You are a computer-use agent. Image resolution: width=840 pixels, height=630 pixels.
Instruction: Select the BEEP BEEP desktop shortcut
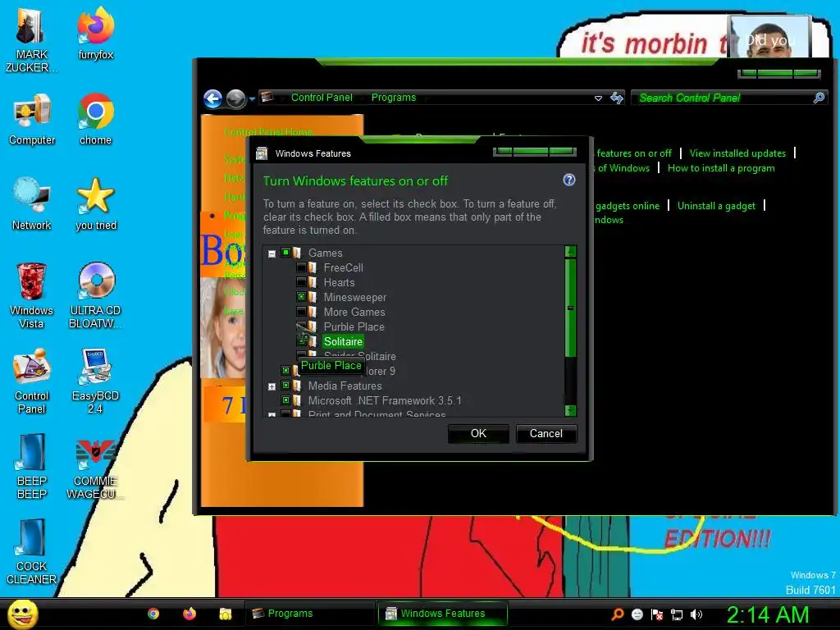click(x=32, y=467)
